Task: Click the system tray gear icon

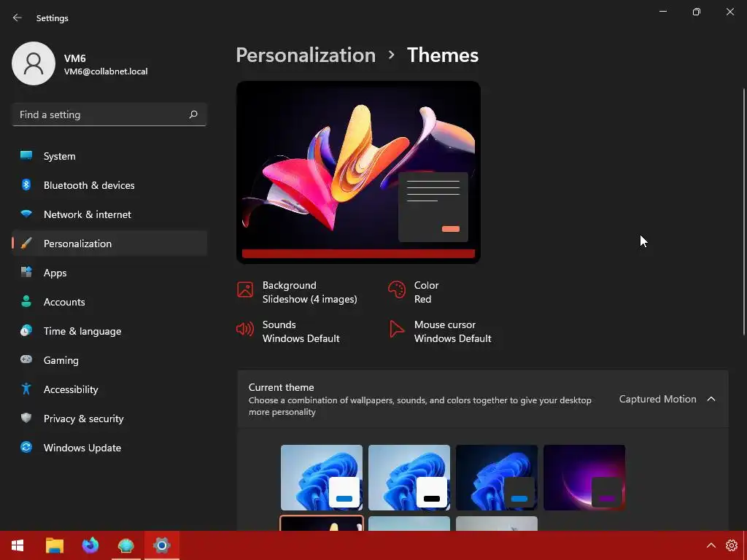Action: tap(731, 545)
